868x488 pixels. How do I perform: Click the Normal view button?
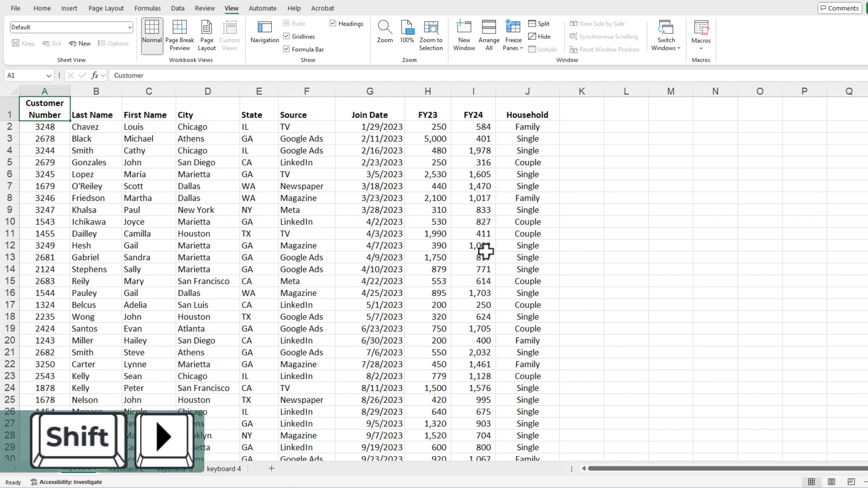151,33
